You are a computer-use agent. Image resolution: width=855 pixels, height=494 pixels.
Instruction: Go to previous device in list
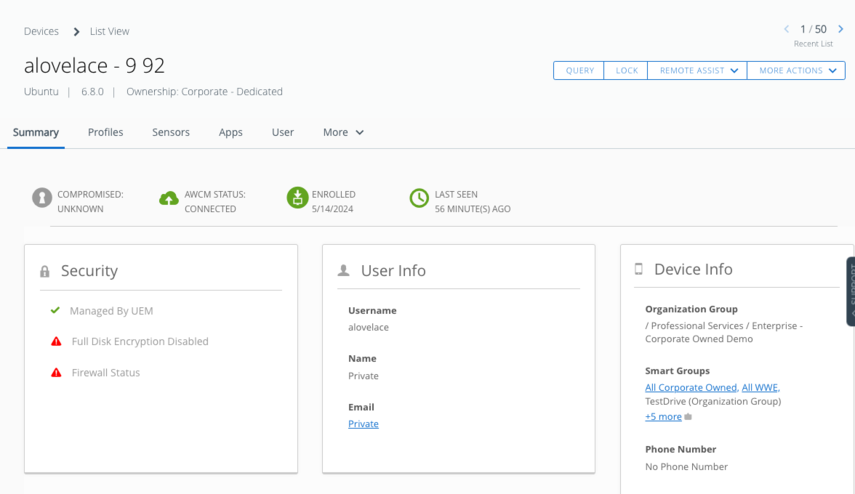coord(787,29)
